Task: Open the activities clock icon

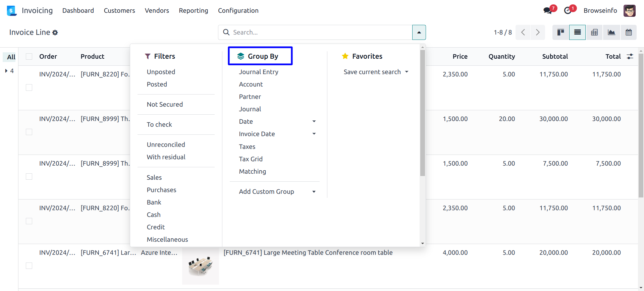Action: [568, 10]
